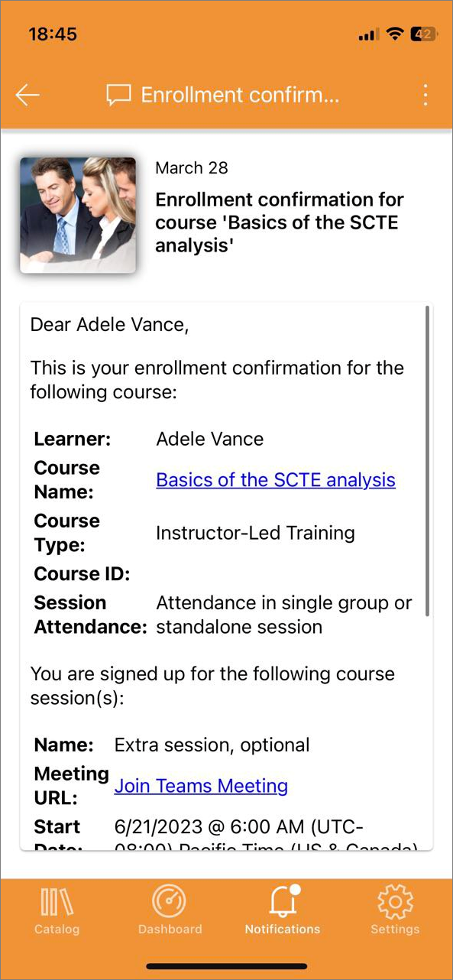Tap the Notifications bell icon
This screenshot has height=980, width=453.
(x=284, y=901)
